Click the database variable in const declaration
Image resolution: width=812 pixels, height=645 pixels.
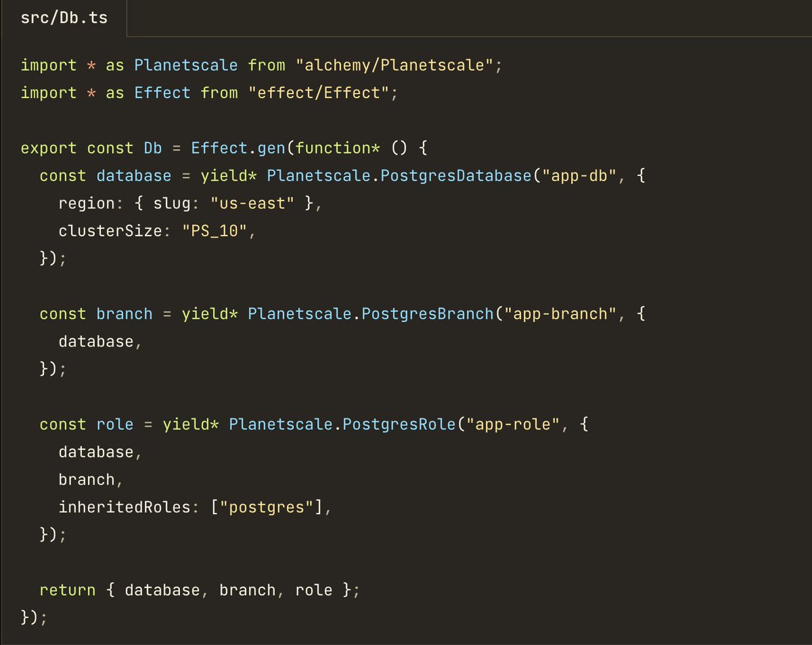134,176
